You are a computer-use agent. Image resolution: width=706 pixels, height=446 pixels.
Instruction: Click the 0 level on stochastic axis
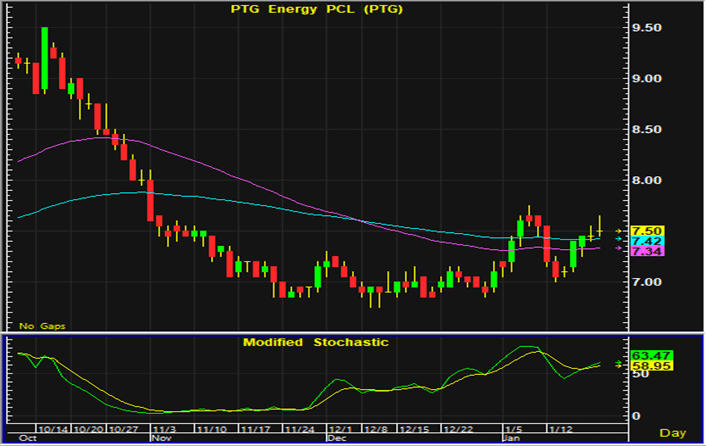pyautogui.click(x=636, y=416)
